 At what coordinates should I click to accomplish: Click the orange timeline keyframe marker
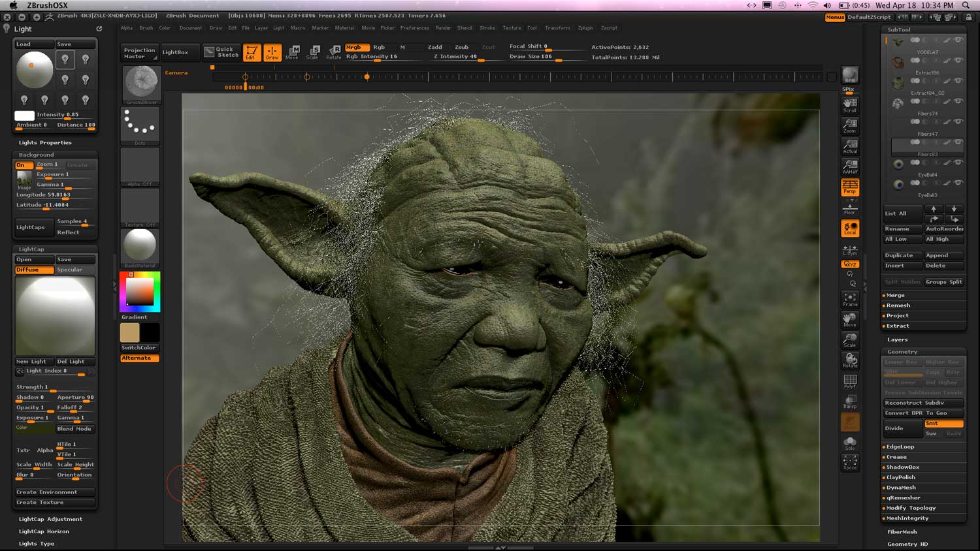pos(367,77)
